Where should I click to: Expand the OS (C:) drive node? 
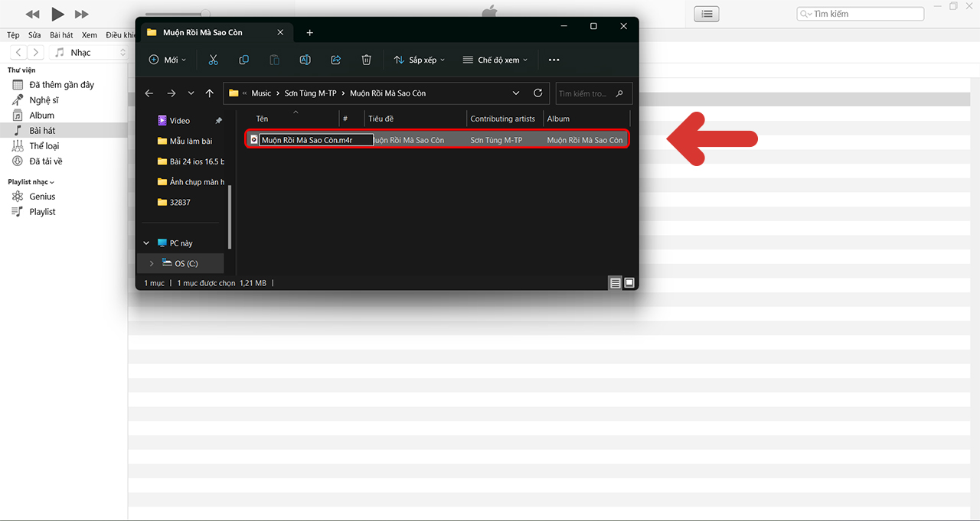point(152,263)
